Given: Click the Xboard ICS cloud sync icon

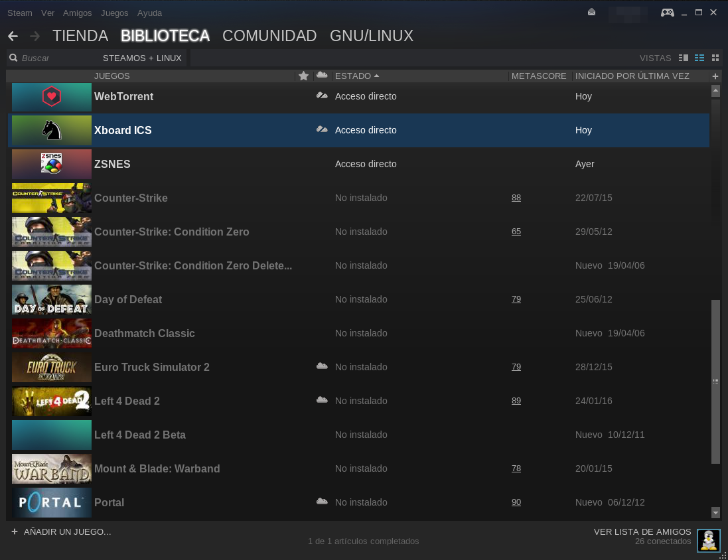Looking at the screenshot, I should (322, 129).
